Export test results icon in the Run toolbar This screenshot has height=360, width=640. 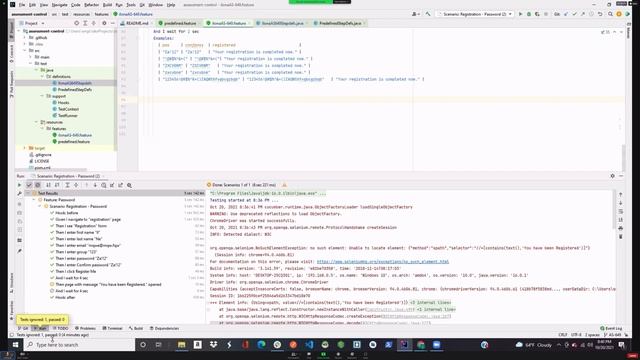click(x=121, y=185)
